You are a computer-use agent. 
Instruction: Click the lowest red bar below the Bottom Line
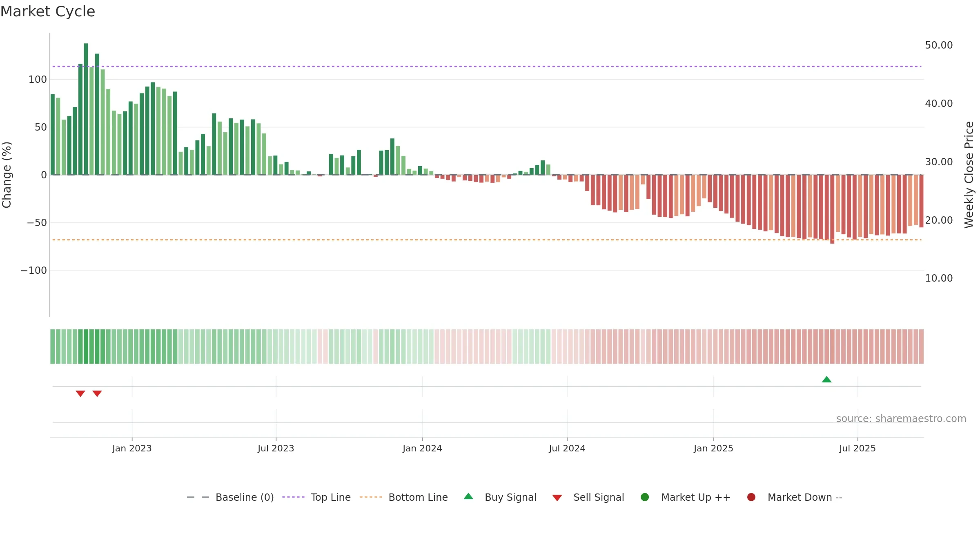[x=832, y=209]
